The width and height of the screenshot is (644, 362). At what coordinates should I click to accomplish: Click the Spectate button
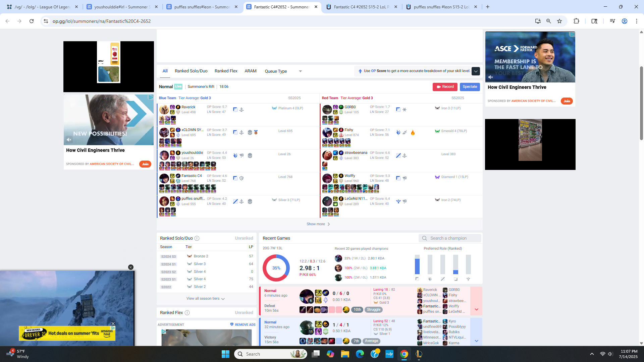click(470, 87)
